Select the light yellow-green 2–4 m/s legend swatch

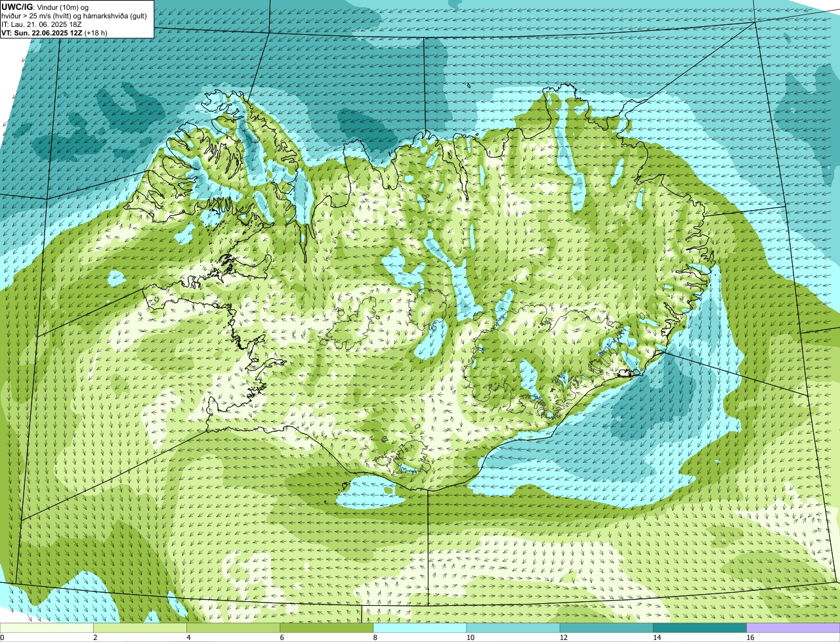click(x=140, y=628)
